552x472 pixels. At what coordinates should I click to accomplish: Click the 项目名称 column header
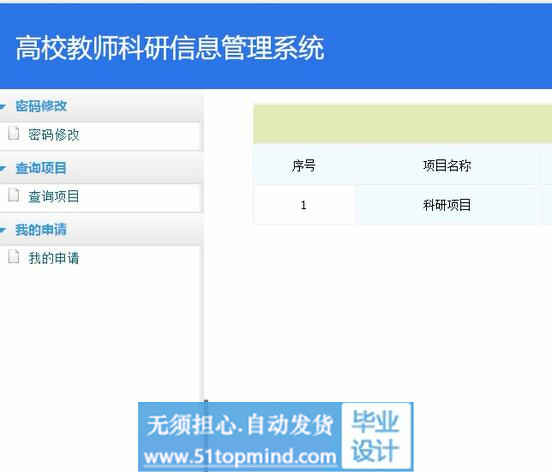pyautogui.click(x=447, y=166)
